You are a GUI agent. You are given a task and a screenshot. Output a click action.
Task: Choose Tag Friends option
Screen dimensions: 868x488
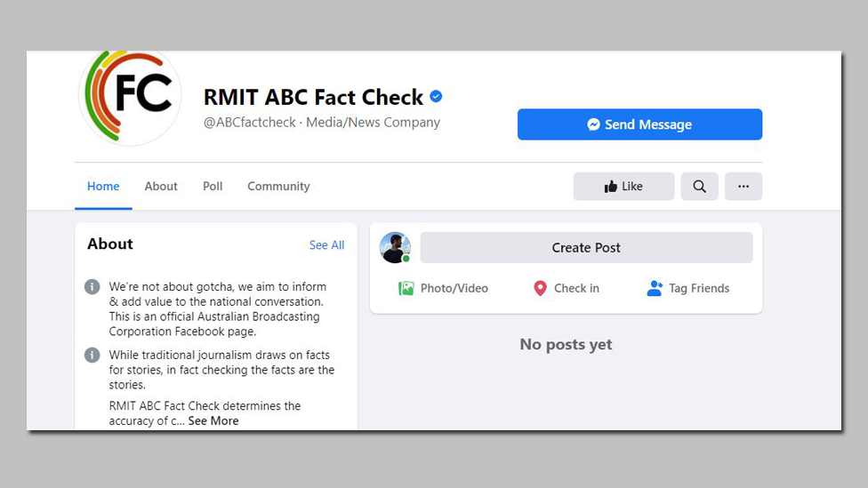click(688, 288)
